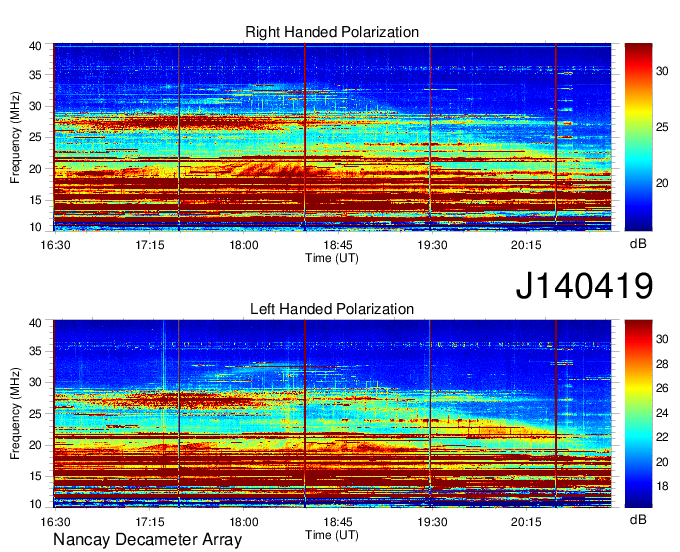Select the "J140419" observation label
The height and width of the screenshot is (552, 680).
[584, 285]
